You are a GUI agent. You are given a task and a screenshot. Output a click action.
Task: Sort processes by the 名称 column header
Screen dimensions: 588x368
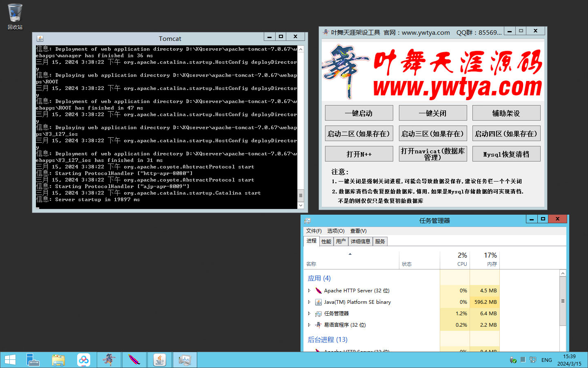(x=351, y=260)
